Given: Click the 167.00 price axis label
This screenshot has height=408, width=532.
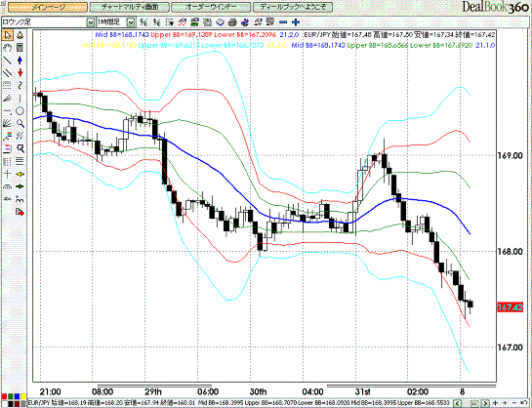Looking at the screenshot, I should (x=510, y=347).
